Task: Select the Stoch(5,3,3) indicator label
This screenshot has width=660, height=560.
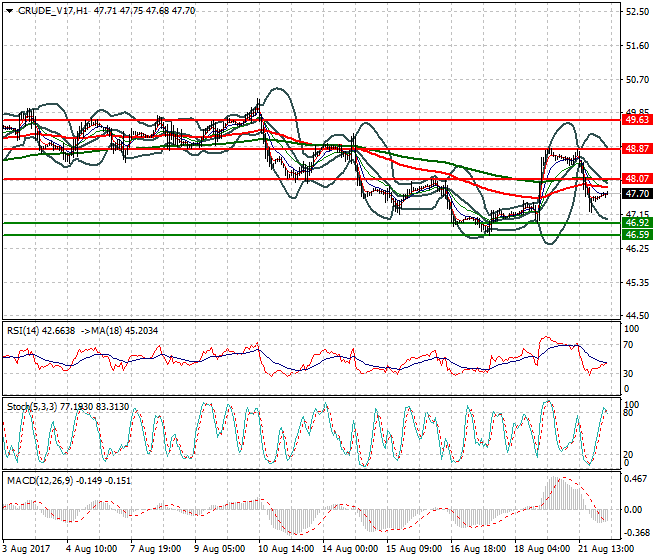Action: tap(32, 408)
